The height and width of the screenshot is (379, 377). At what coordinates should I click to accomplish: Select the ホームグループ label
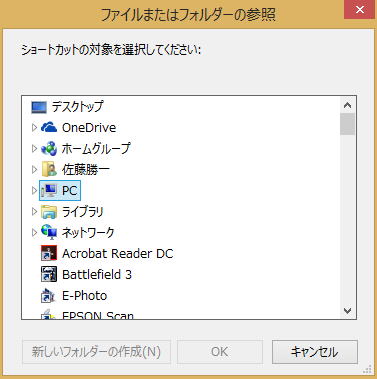(96, 149)
